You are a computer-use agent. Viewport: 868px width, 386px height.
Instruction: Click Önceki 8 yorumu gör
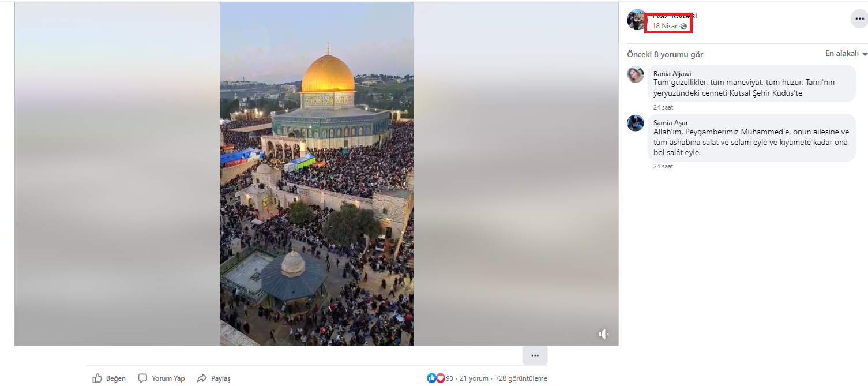point(665,55)
